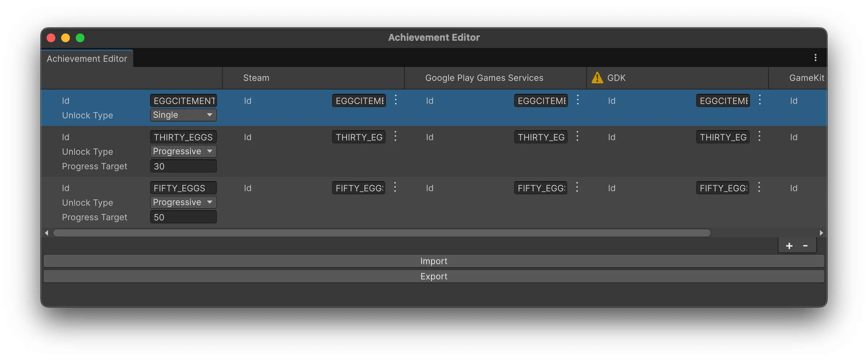Select the Achievement Editor tab
The height and width of the screenshot is (361, 868).
coord(87,58)
